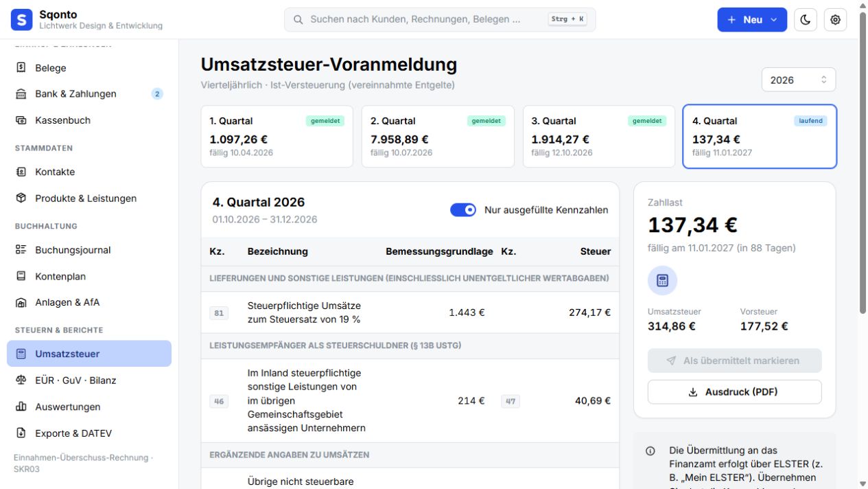Select the 2. Quartal card
The image size is (868, 489).
[x=438, y=137]
